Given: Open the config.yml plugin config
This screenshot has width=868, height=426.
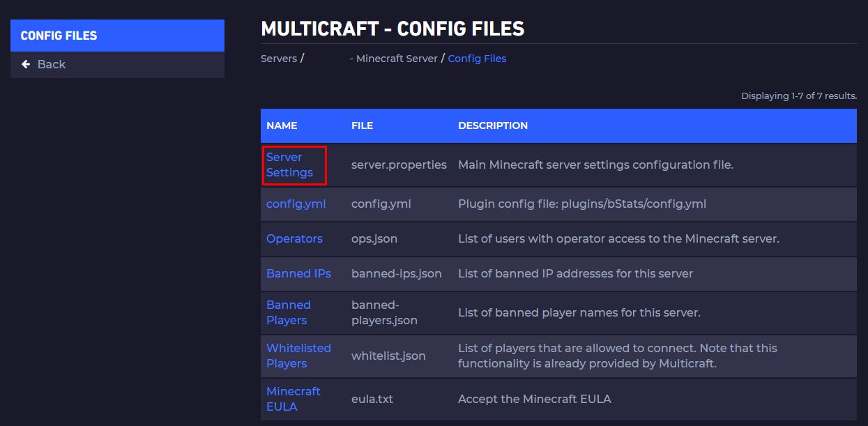Looking at the screenshot, I should (296, 204).
